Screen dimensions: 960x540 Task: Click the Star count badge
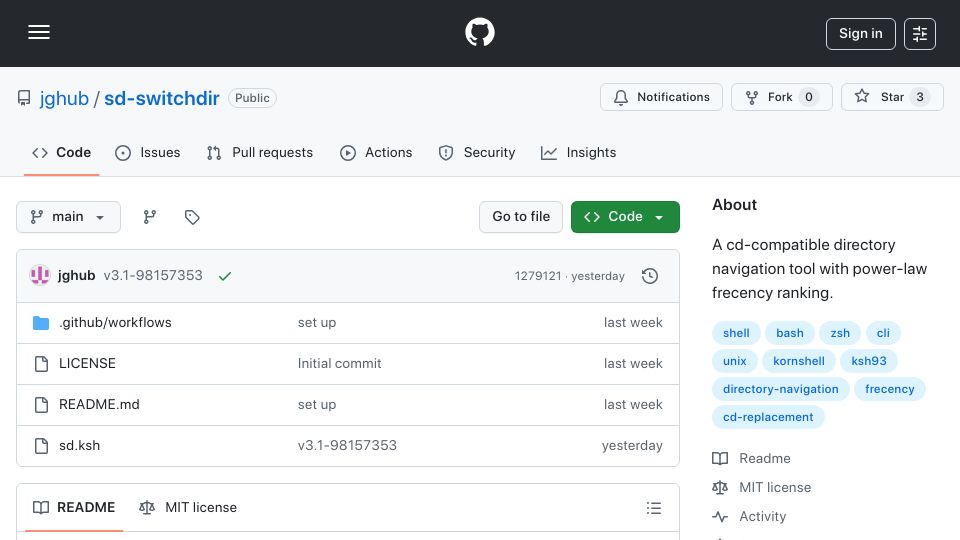(x=920, y=97)
